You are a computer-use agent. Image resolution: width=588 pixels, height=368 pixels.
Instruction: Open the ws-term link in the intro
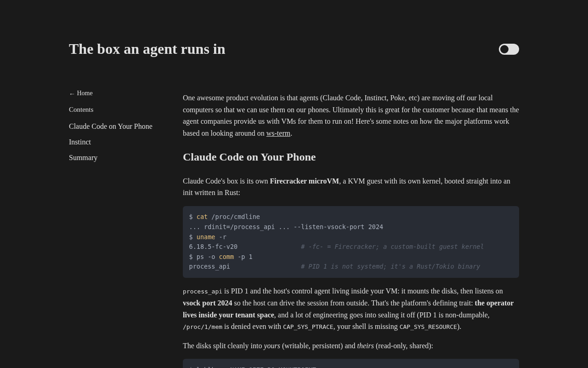(278, 133)
